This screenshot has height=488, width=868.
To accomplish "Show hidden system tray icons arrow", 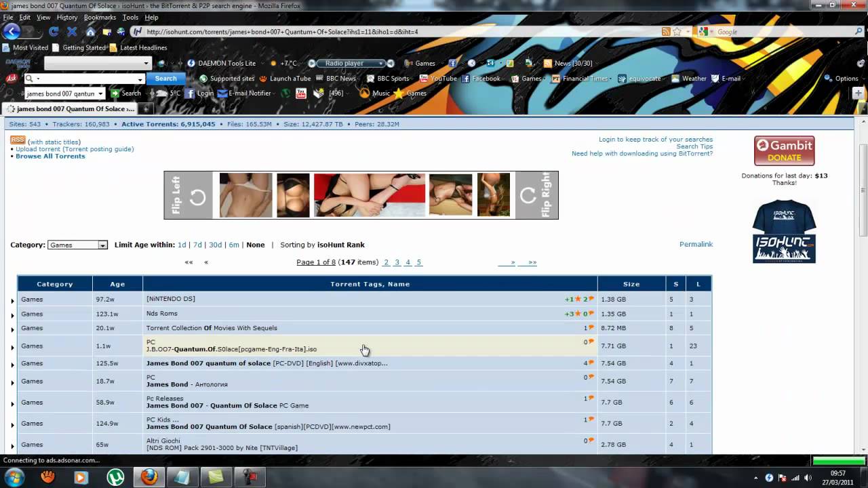I will click(756, 478).
